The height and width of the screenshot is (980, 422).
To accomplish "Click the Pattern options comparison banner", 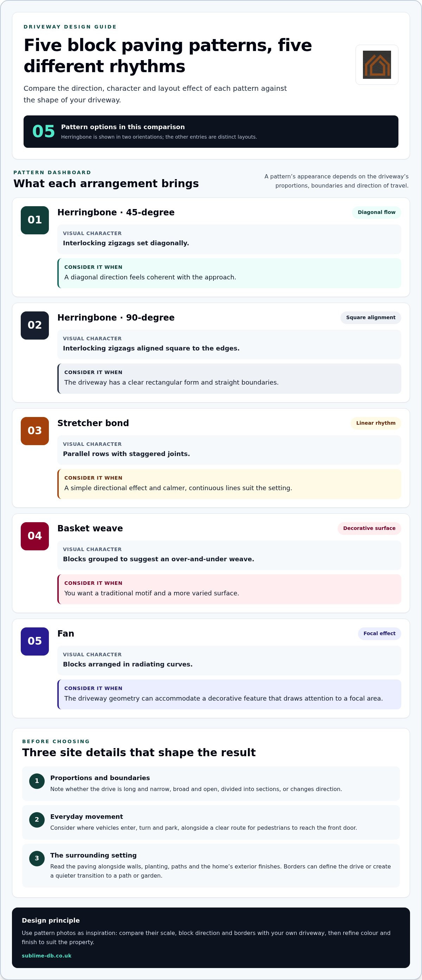I will (211, 132).
